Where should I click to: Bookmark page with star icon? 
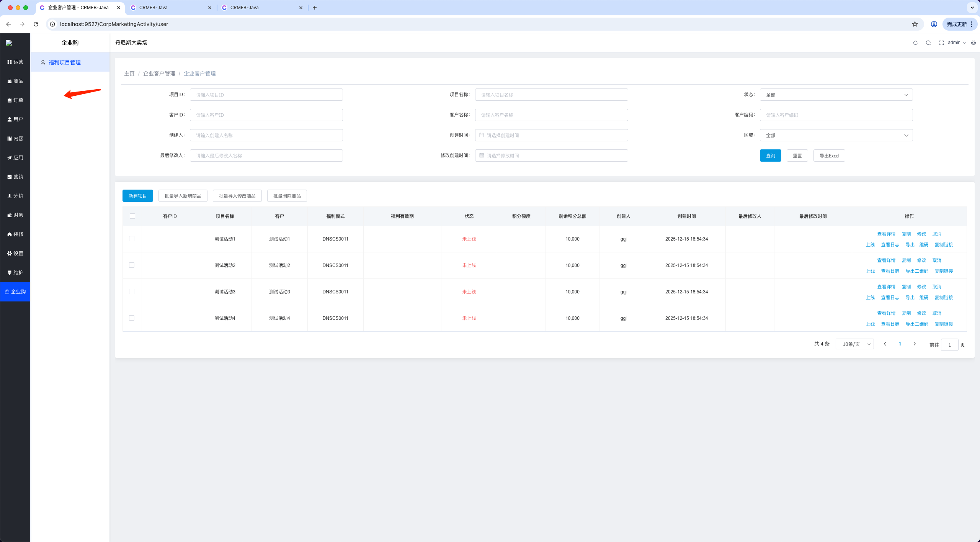pos(915,24)
